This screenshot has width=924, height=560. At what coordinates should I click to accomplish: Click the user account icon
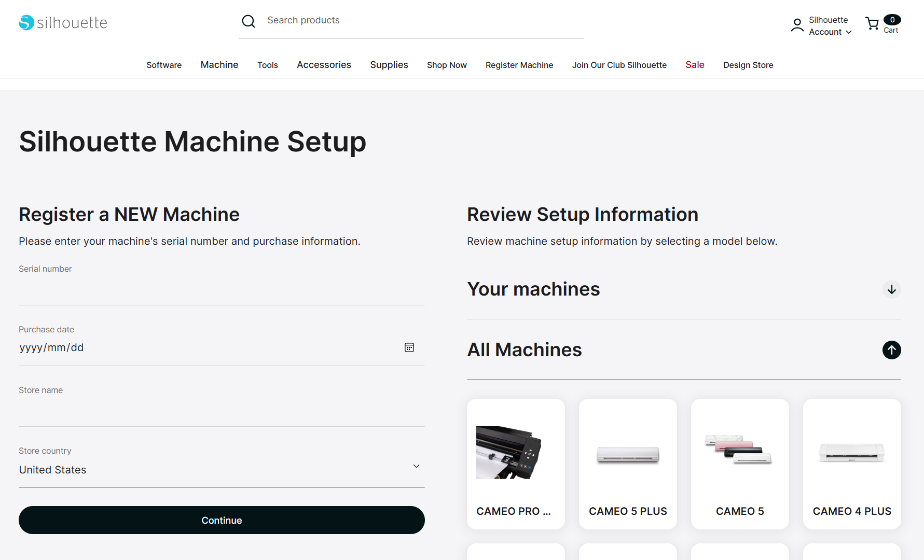click(x=797, y=25)
